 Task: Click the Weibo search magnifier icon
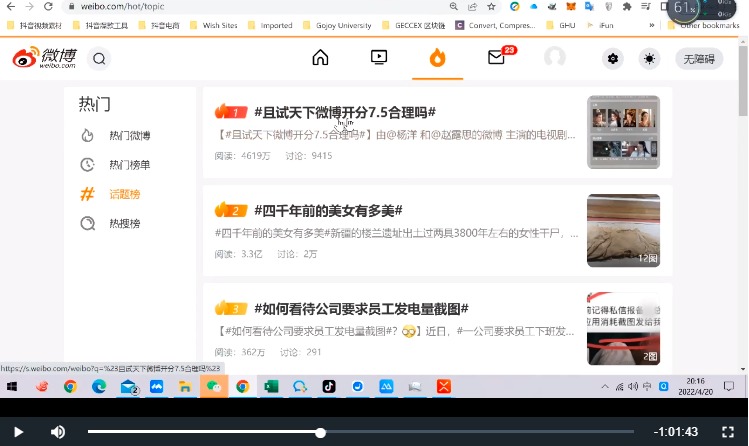click(x=99, y=58)
